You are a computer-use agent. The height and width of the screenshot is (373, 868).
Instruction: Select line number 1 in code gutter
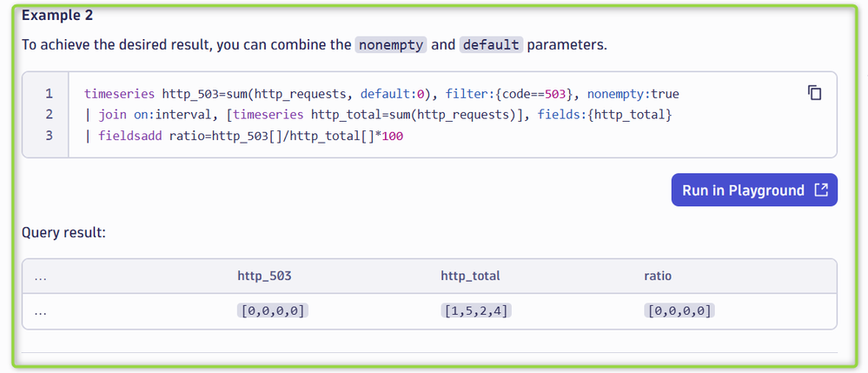tap(49, 93)
